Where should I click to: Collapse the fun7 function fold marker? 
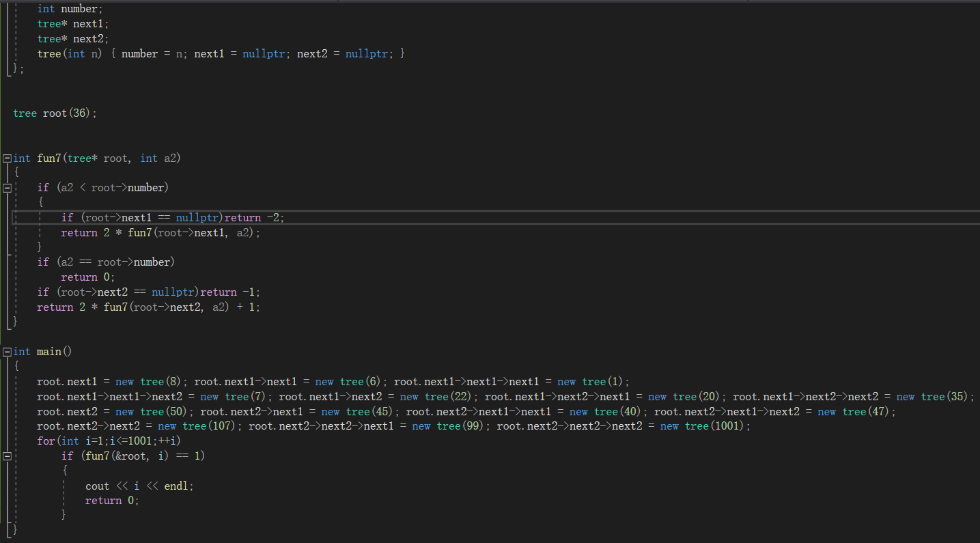pyautogui.click(x=7, y=158)
